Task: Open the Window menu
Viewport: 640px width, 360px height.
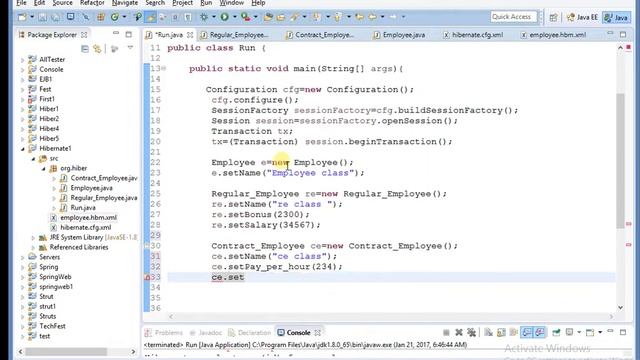Action: point(232,3)
